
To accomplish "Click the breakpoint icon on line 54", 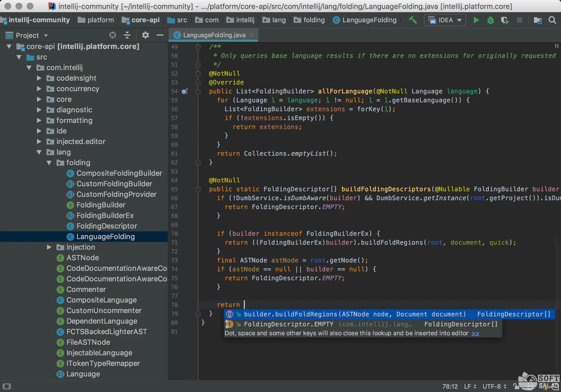I will click(x=183, y=91).
